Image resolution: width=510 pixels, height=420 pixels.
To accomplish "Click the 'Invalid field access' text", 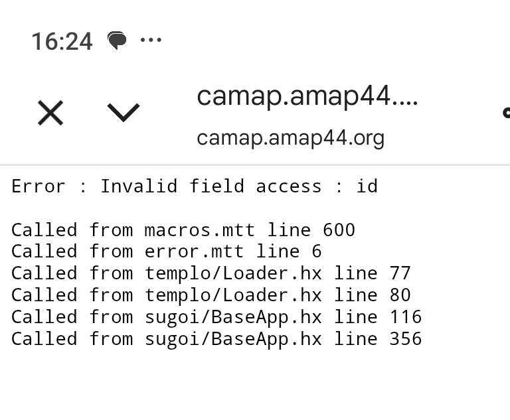I will point(211,186).
